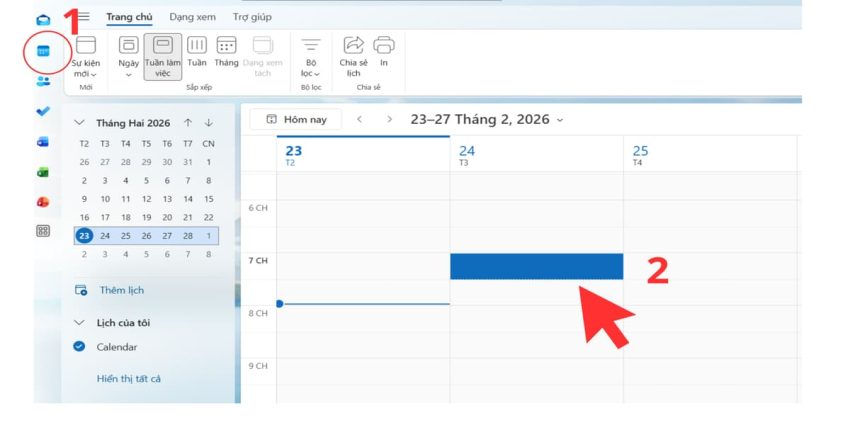The height and width of the screenshot is (425, 850).
Task: Toggle the hamburger navigation menu
Action: tap(84, 17)
